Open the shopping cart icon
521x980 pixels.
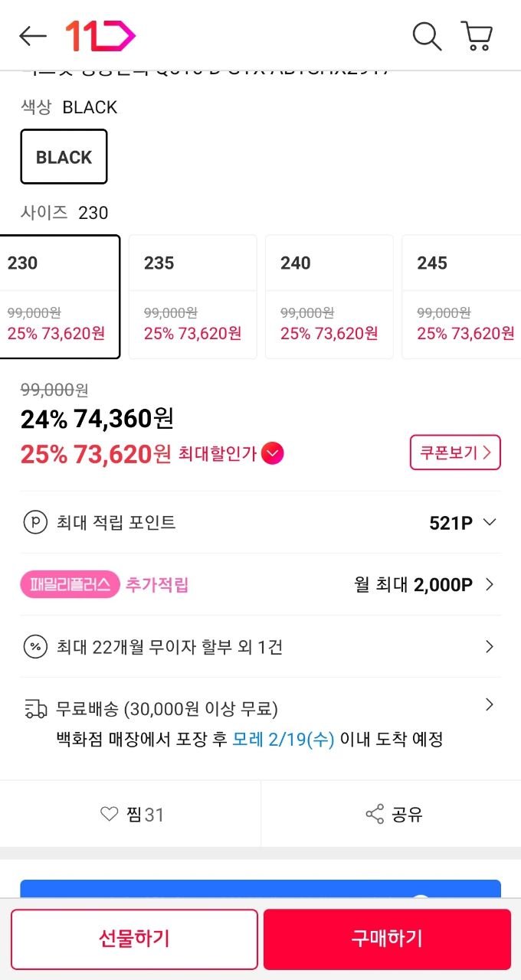[x=477, y=36]
